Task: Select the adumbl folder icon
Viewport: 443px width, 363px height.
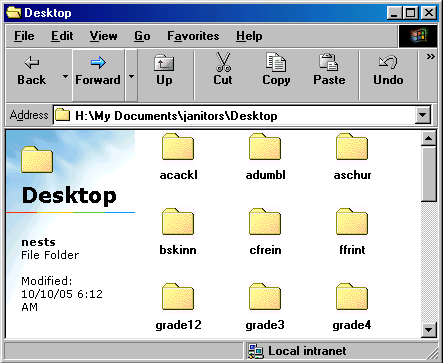Action: tap(265, 146)
